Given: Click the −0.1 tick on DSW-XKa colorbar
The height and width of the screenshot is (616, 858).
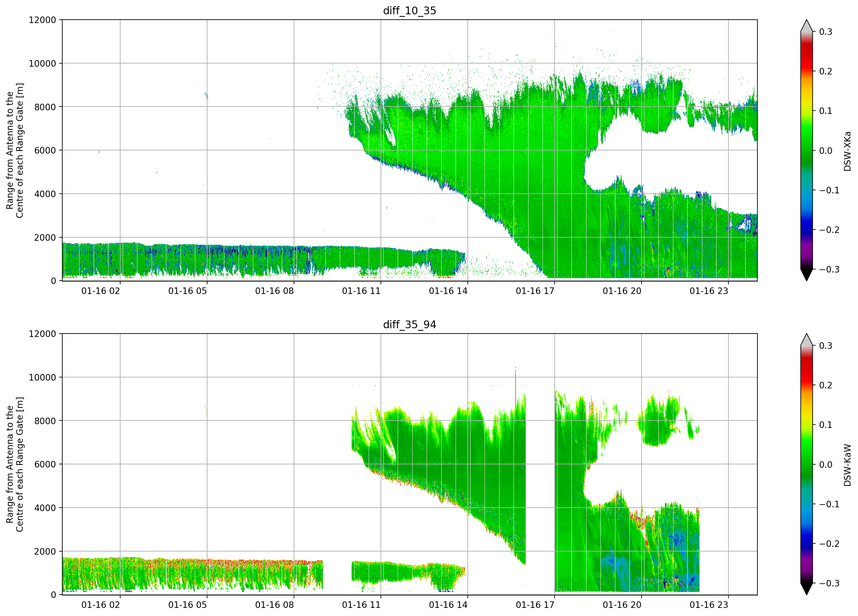Looking at the screenshot, I should coord(829,190).
